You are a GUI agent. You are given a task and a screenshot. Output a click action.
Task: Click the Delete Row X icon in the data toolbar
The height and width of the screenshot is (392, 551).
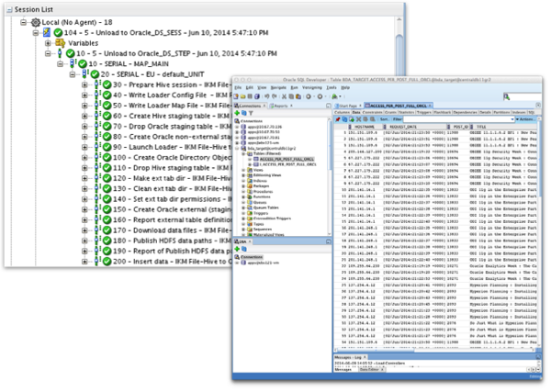pos(358,119)
